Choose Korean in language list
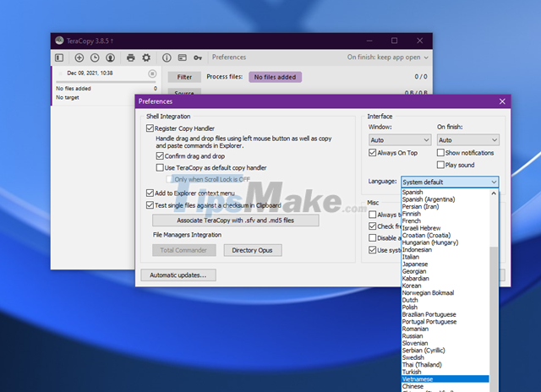This screenshot has height=392, width=541. 445,286
